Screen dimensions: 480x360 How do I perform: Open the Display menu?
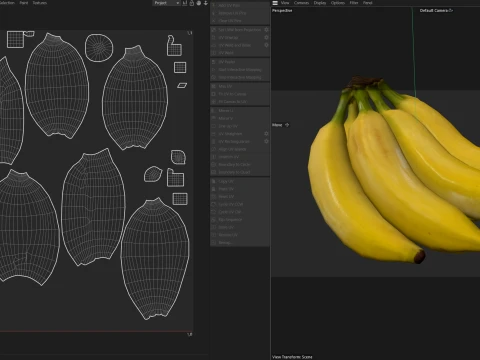click(x=320, y=3)
